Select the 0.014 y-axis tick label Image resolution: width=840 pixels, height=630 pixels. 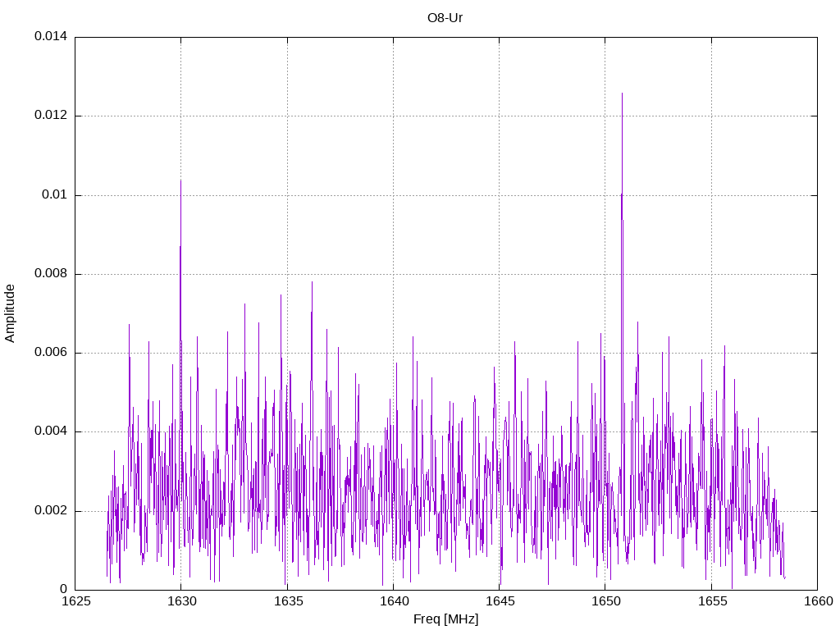[50, 37]
